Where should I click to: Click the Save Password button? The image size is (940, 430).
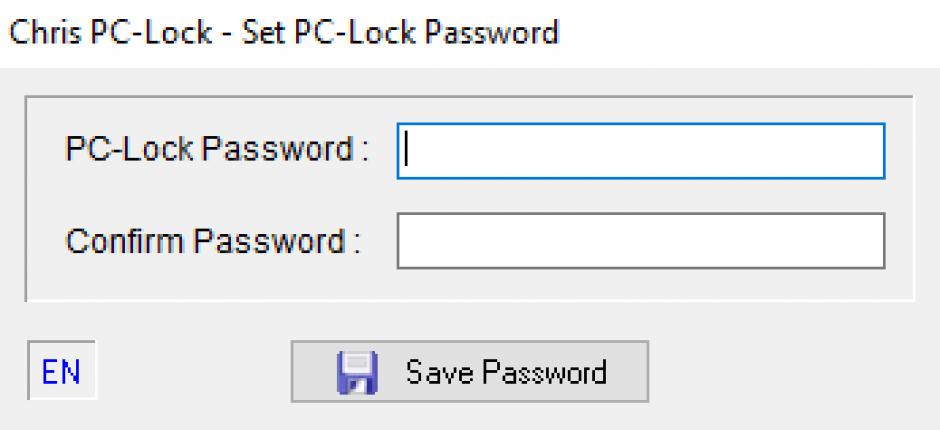click(469, 371)
